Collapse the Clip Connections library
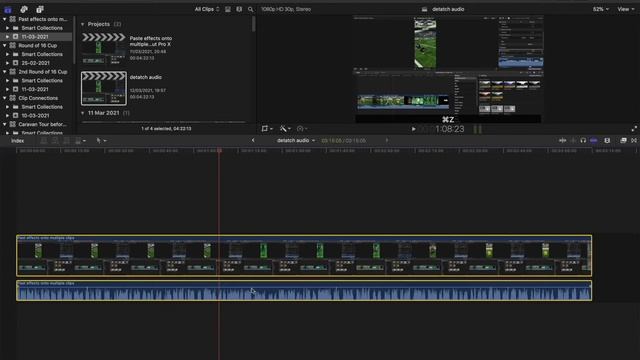640x360 pixels. coord(4,98)
